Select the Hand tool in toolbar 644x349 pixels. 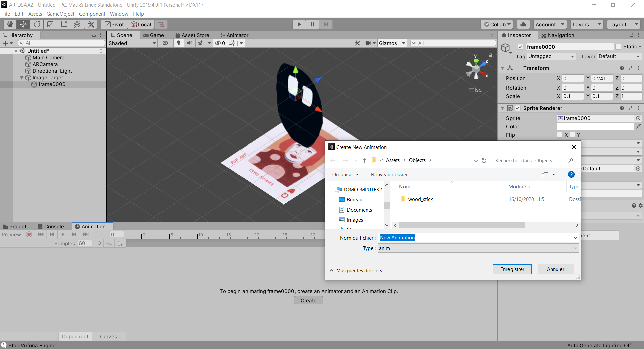[10, 24]
